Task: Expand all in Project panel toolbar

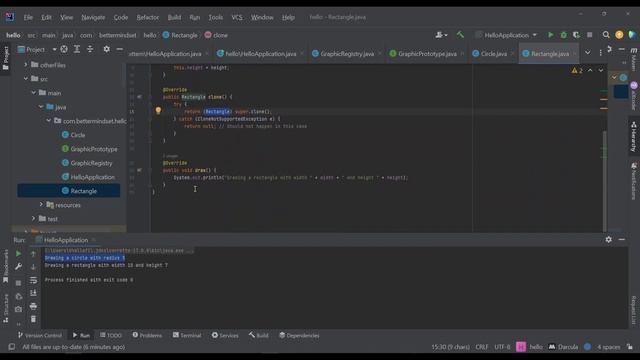Action: tap(77, 49)
